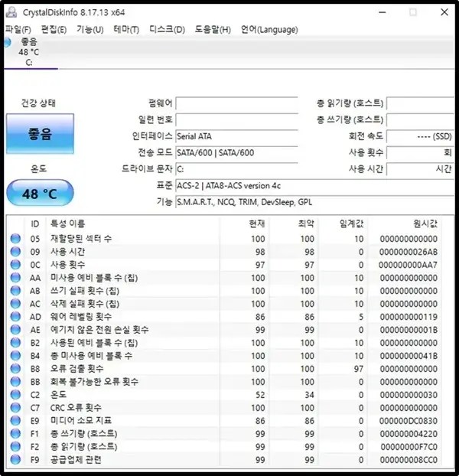The height and width of the screenshot is (476, 459).
Task: Click the blue status orb for ID E9
Action: pyautogui.click(x=15, y=421)
